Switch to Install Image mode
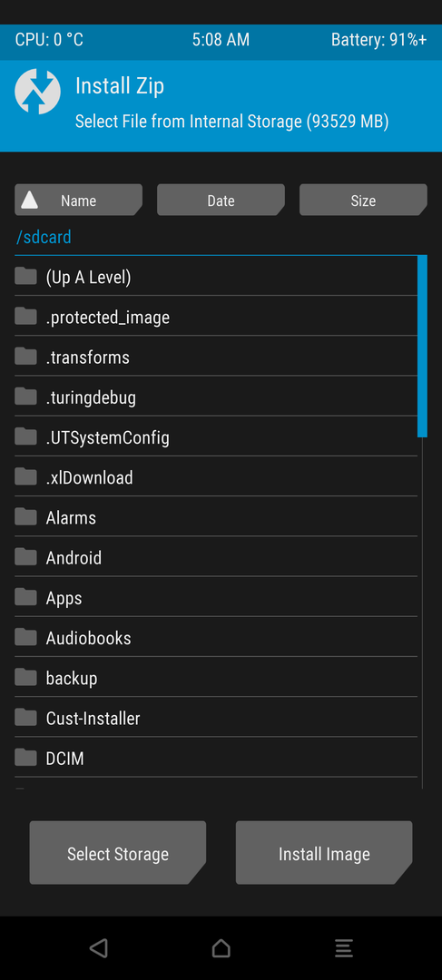 click(x=324, y=853)
